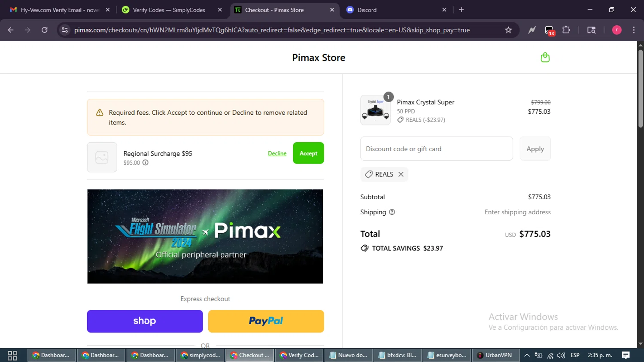Click the TOTAL SAVINGS $23.97 text
Viewport: 644px width, 362px height.
click(x=407, y=248)
